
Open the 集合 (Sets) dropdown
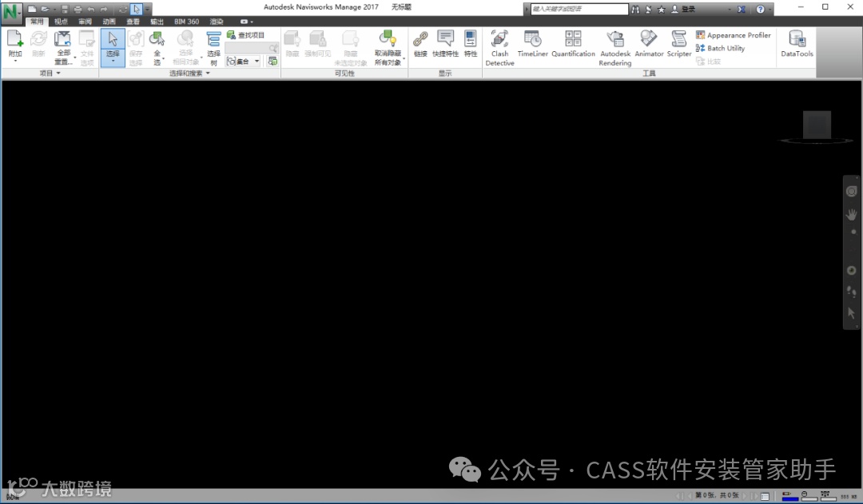(243, 61)
